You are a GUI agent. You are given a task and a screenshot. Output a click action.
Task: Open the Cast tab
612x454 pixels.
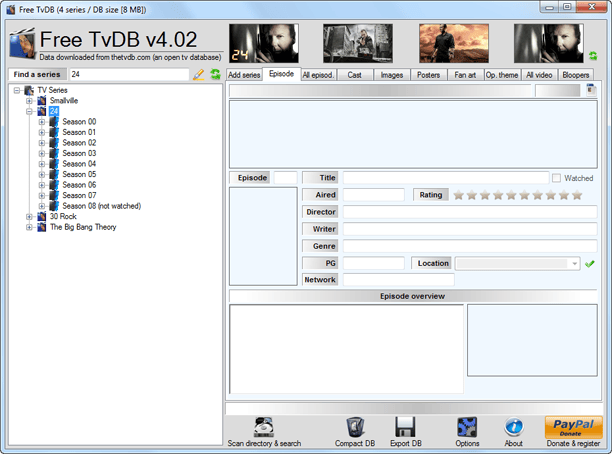pos(354,75)
